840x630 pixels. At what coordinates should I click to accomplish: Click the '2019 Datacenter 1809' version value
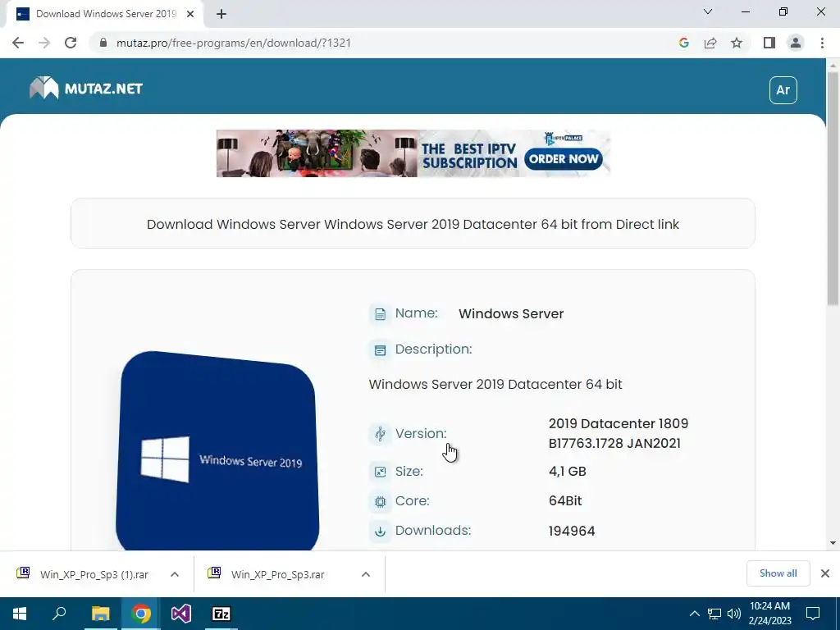(619, 423)
